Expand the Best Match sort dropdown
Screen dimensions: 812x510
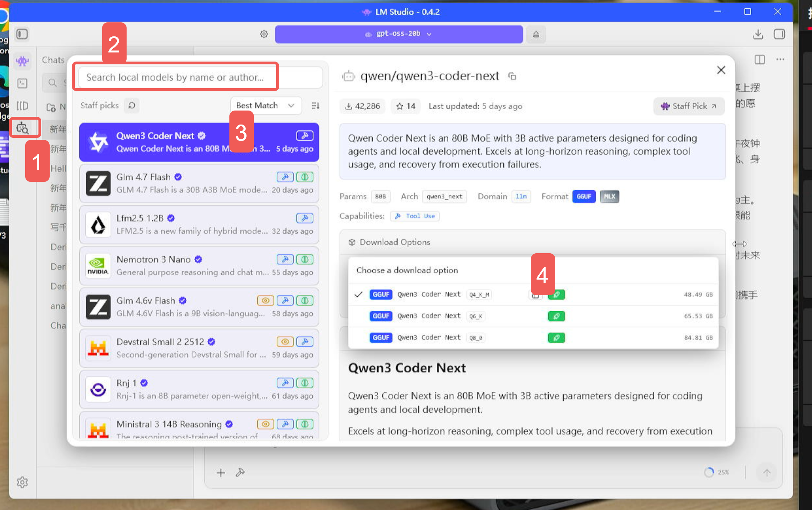266,106
